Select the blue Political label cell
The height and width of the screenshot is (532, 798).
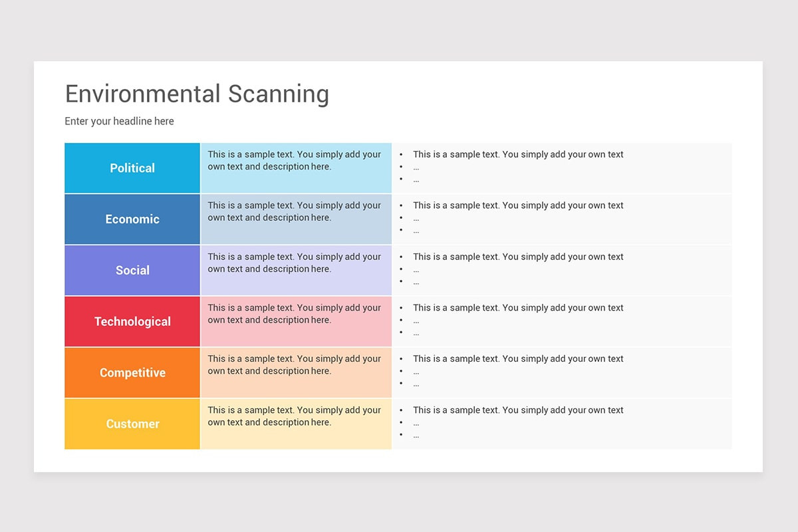tap(132, 168)
